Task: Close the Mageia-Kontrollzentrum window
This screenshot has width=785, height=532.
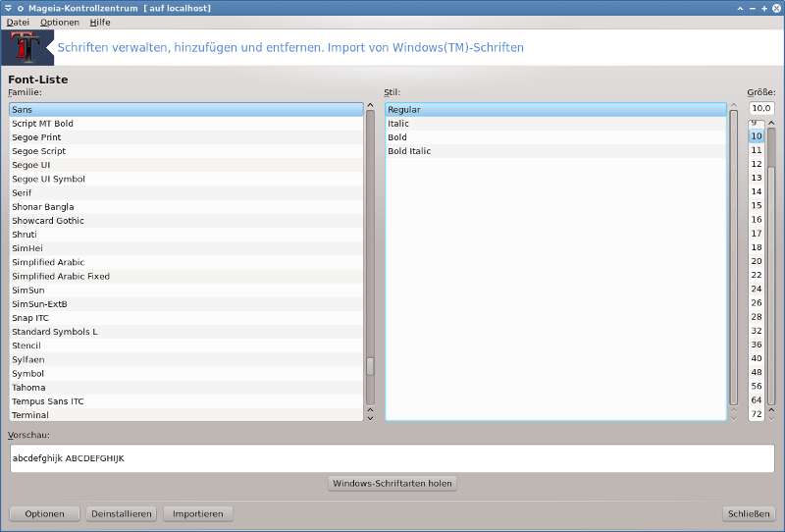Action: (x=776, y=8)
